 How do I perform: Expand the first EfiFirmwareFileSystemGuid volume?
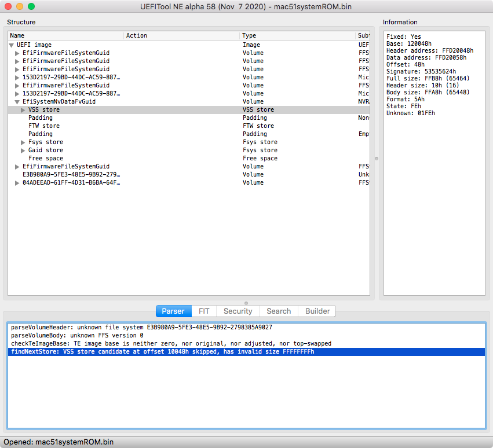point(17,53)
